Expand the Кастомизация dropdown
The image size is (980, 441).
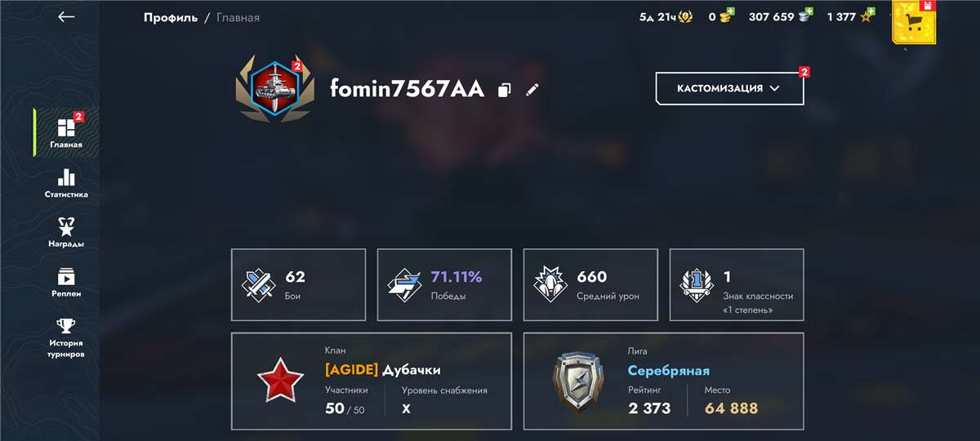729,88
